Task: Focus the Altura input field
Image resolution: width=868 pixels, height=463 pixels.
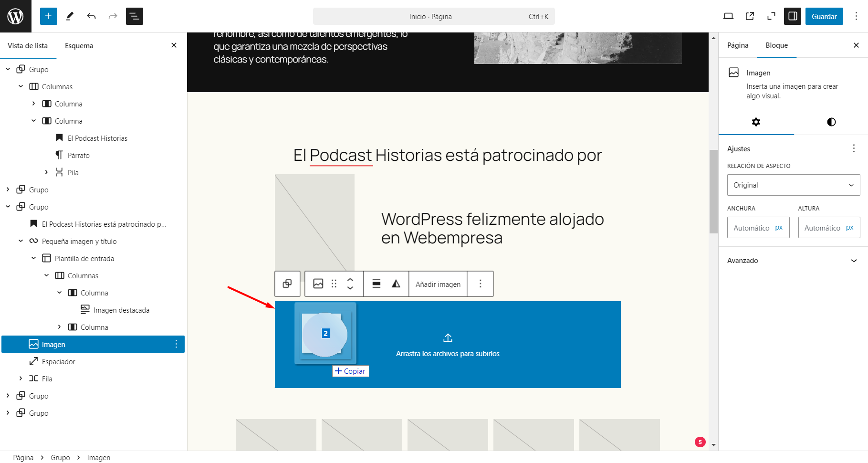Action: pos(822,228)
